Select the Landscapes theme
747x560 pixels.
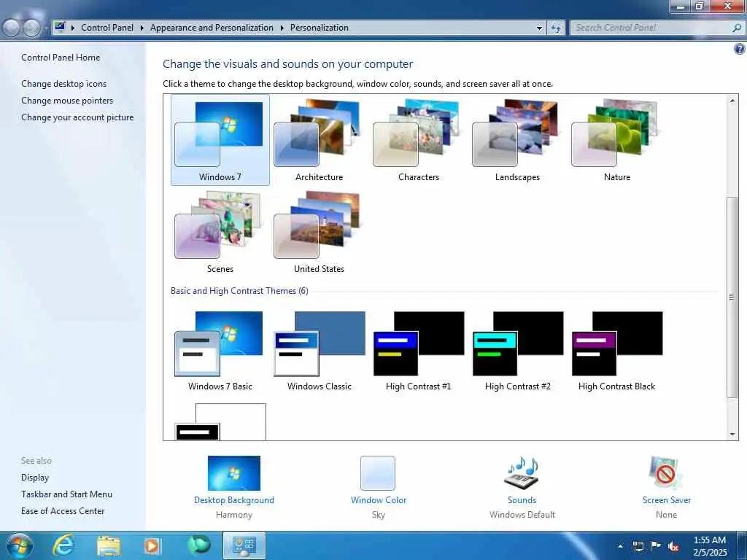(x=517, y=139)
